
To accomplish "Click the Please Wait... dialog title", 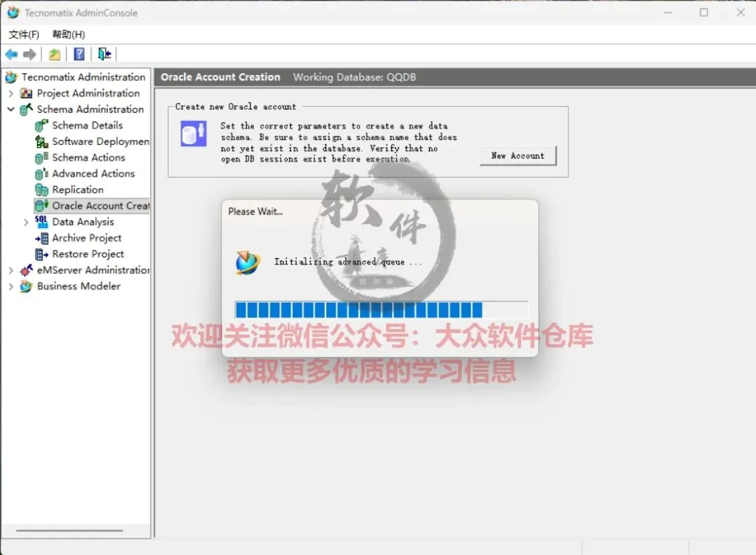I will 255,211.
